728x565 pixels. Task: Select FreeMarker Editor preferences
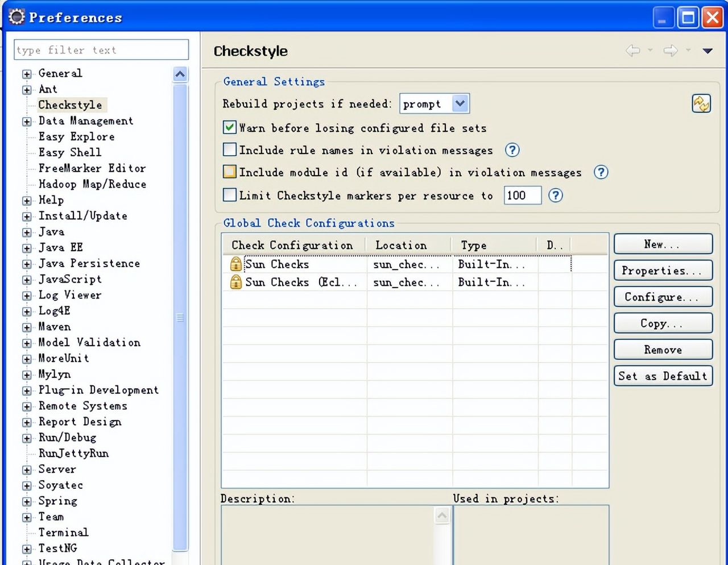click(92, 168)
